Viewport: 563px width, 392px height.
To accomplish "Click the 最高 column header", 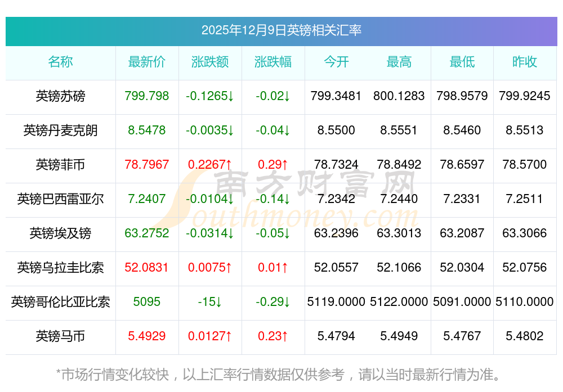I will point(399,62).
